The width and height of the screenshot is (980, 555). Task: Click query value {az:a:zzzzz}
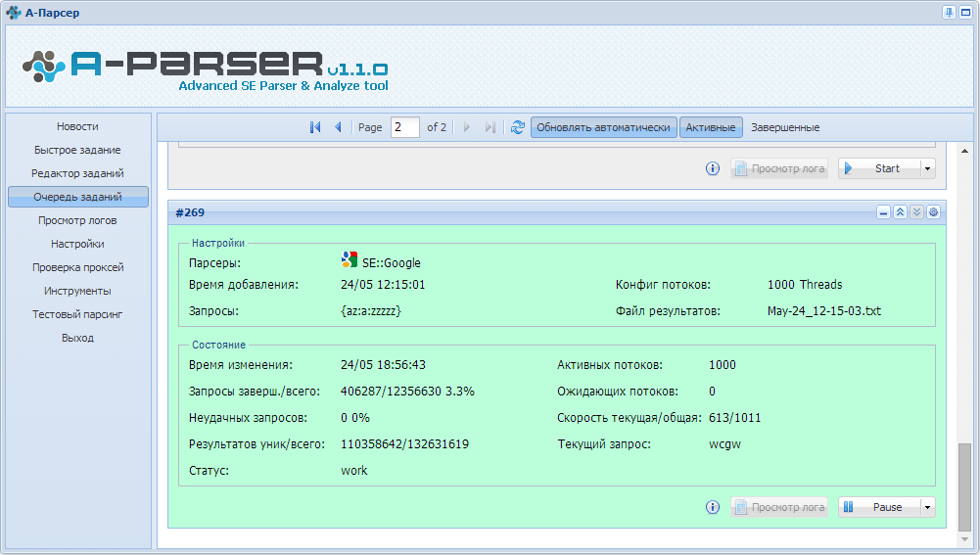click(371, 310)
